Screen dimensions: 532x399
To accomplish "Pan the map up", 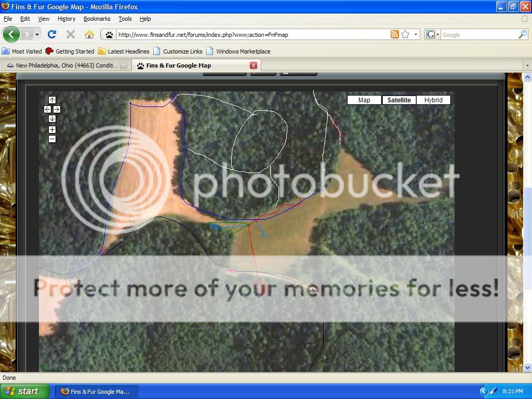I will click(x=52, y=100).
